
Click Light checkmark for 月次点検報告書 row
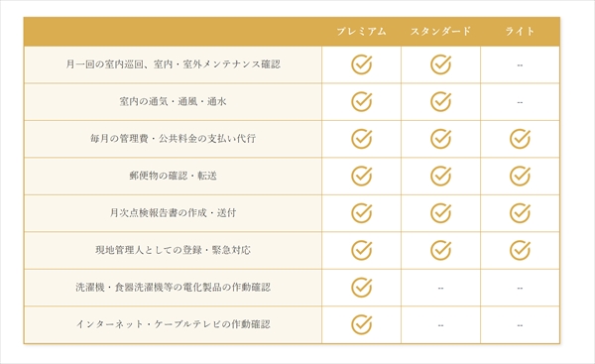(x=520, y=213)
